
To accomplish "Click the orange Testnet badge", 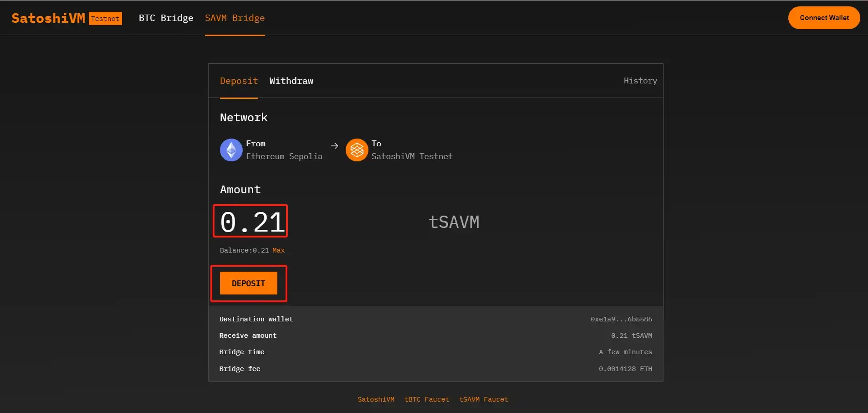I will (105, 19).
